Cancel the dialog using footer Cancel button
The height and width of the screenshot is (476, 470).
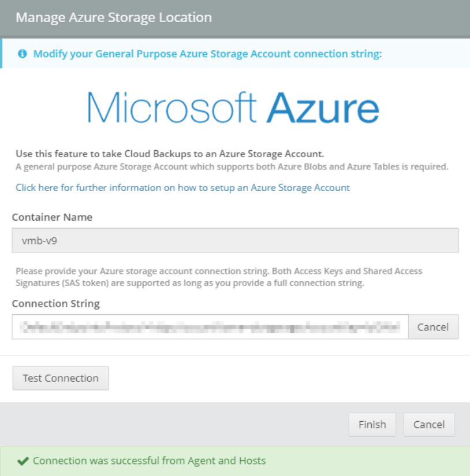coord(429,425)
